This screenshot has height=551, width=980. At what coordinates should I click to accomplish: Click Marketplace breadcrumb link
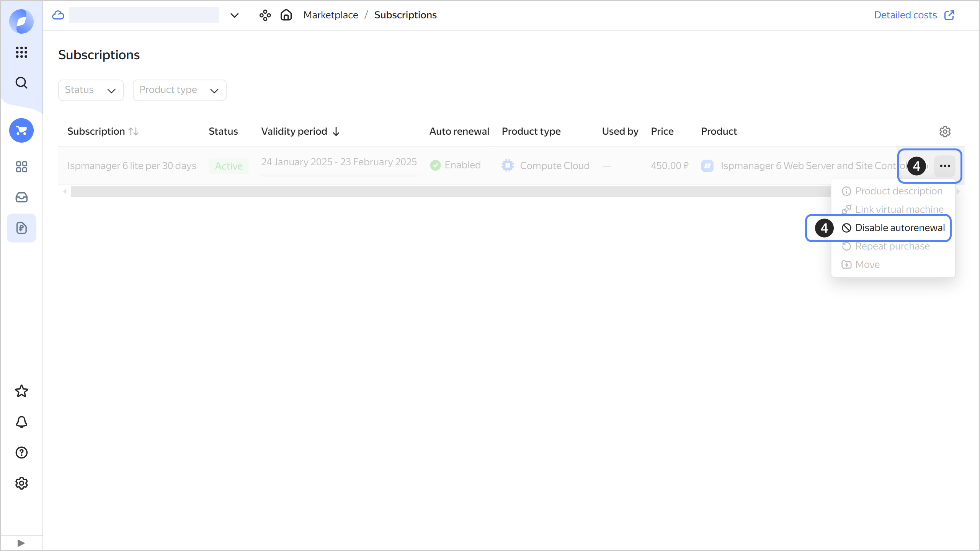coord(330,15)
